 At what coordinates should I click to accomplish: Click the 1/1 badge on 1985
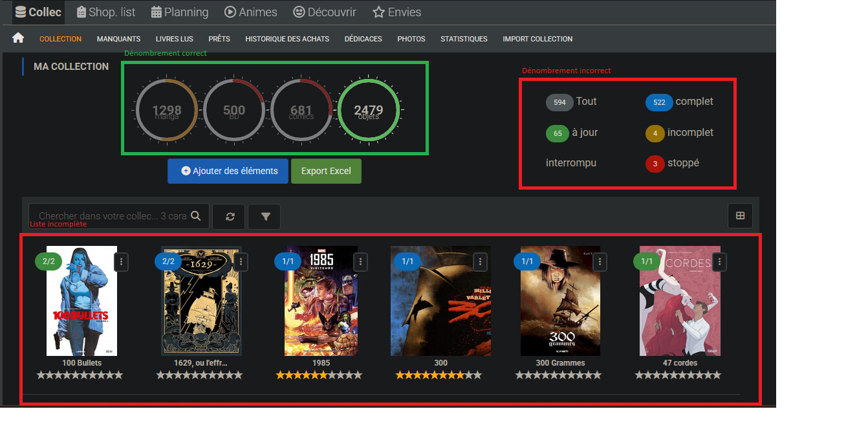[x=288, y=261]
